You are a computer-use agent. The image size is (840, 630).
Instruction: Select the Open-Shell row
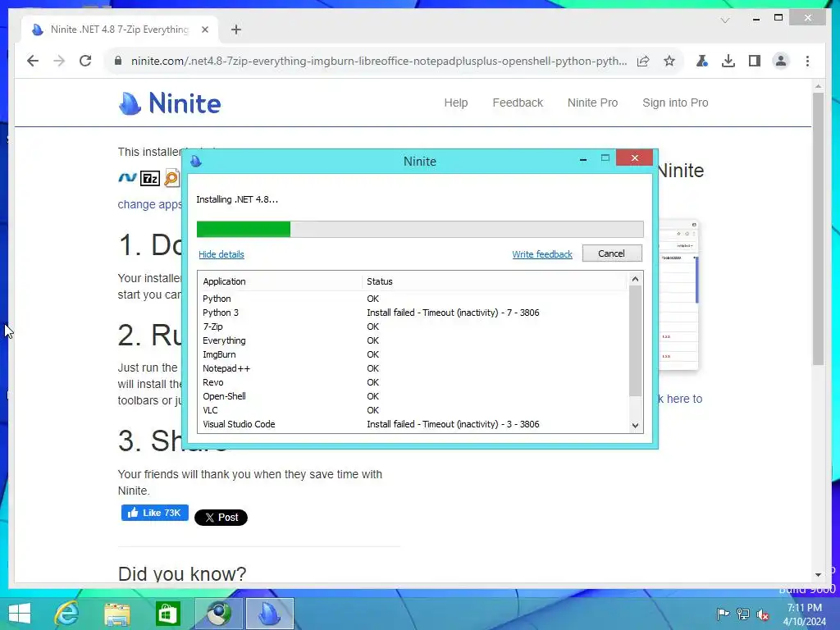413,396
